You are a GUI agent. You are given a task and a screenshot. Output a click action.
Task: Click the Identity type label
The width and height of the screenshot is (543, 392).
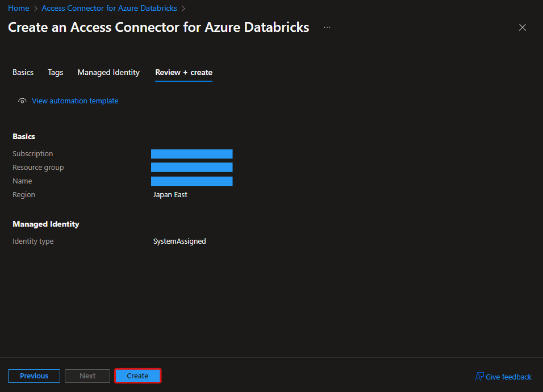pyautogui.click(x=33, y=241)
